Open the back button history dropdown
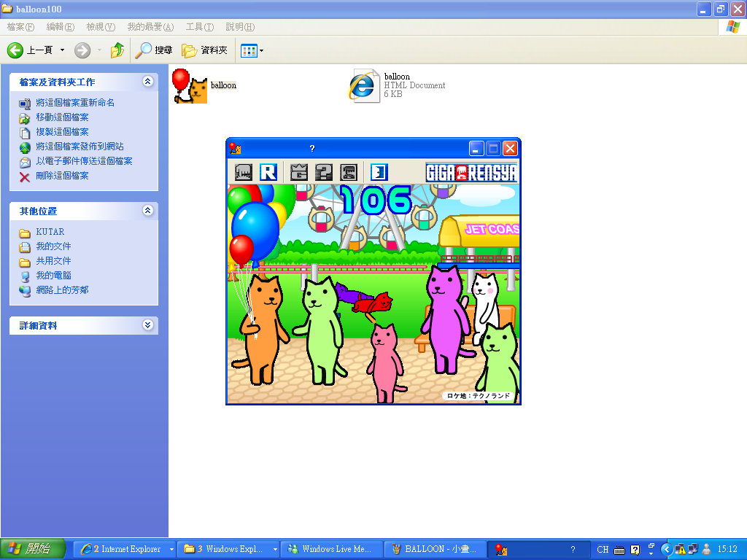This screenshot has height=560, width=747. [x=62, y=50]
